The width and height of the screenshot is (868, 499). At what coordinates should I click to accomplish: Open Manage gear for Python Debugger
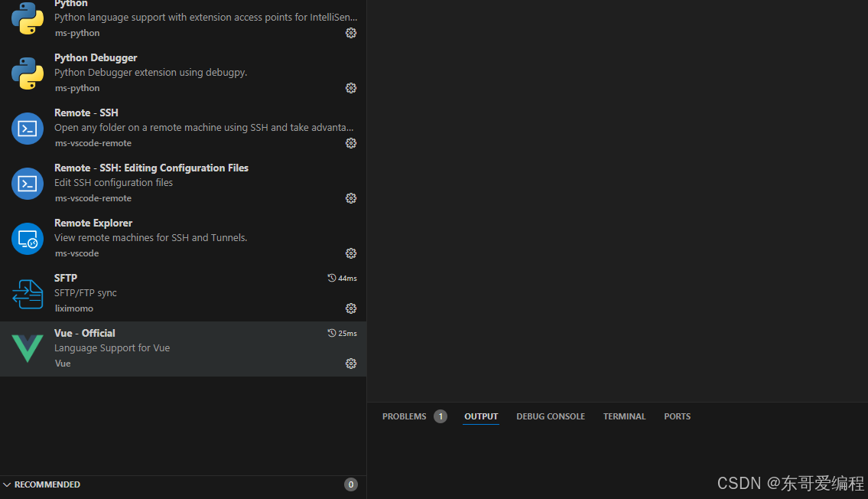[351, 88]
